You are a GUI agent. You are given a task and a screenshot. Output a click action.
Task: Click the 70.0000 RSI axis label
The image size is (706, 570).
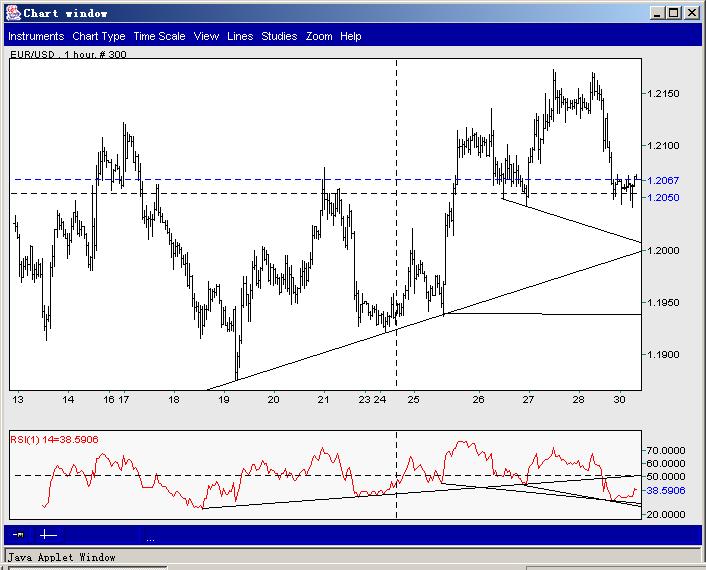665,450
